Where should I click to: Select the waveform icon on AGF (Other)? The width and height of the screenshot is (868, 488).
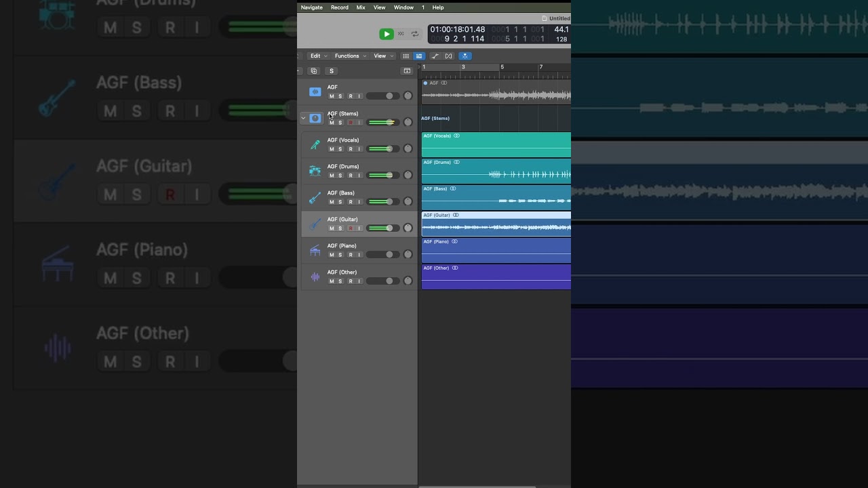315,277
